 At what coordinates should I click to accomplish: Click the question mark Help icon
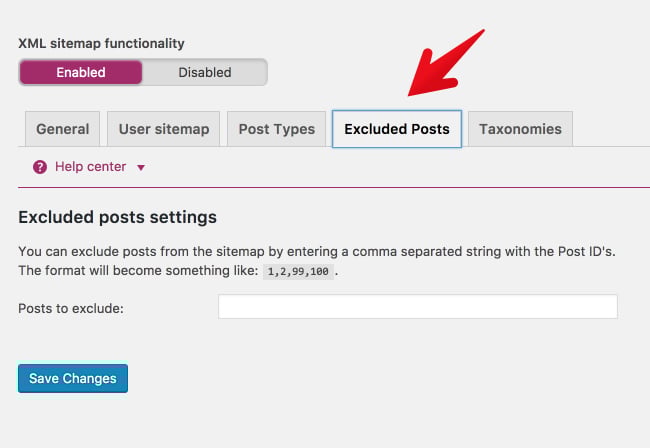40,167
